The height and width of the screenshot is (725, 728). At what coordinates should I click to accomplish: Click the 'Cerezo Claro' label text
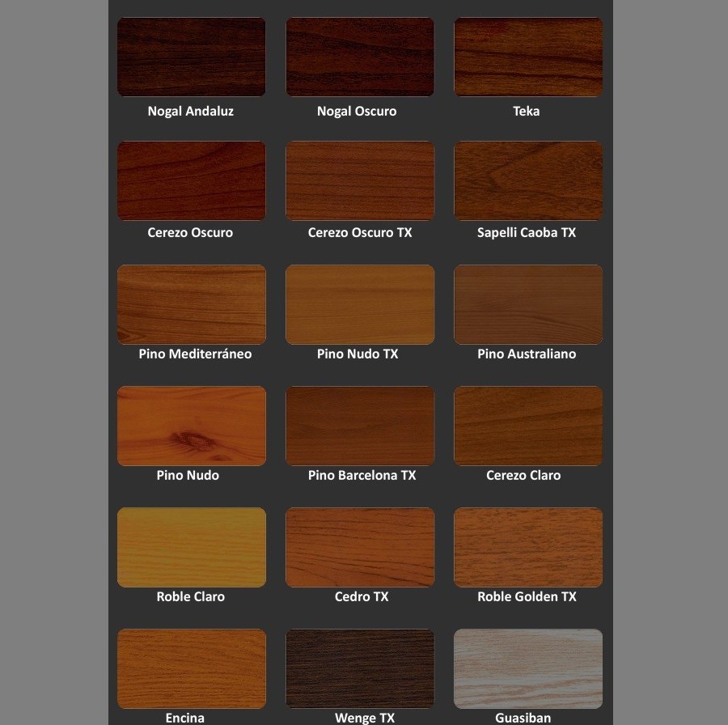[x=523, y=475]
